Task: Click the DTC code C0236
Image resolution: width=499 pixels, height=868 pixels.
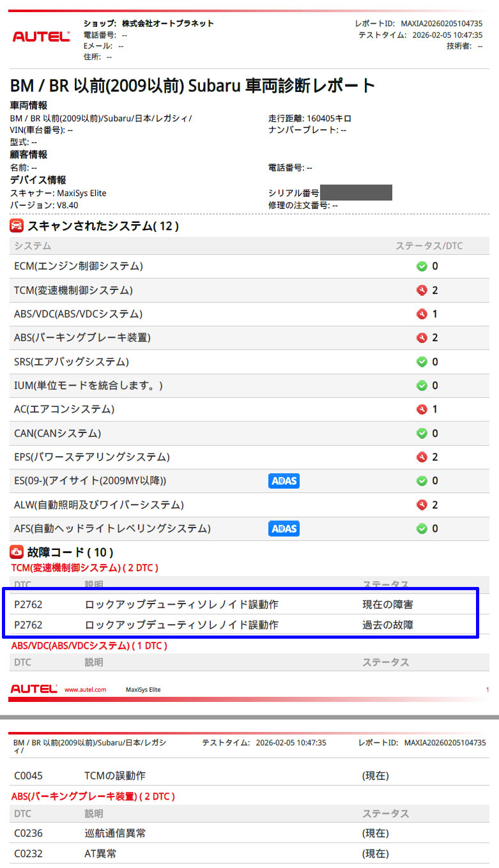Action: [x=28, y=833]
